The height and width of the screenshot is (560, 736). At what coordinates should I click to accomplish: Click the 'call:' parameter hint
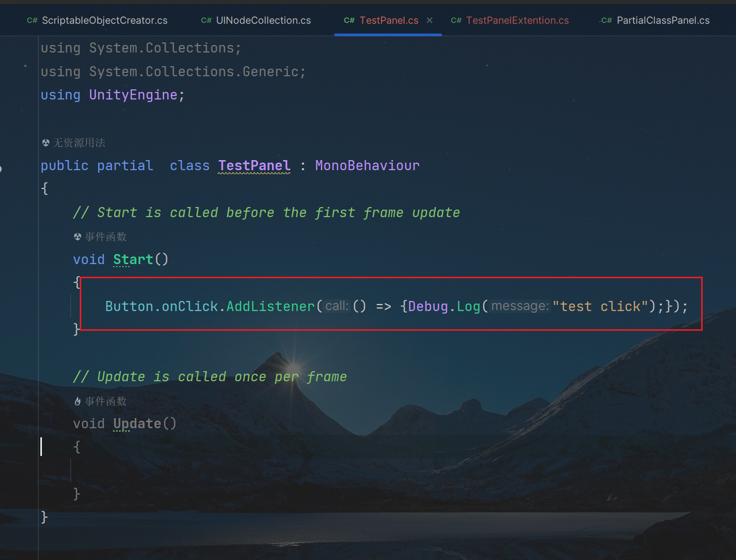(337, 306)
